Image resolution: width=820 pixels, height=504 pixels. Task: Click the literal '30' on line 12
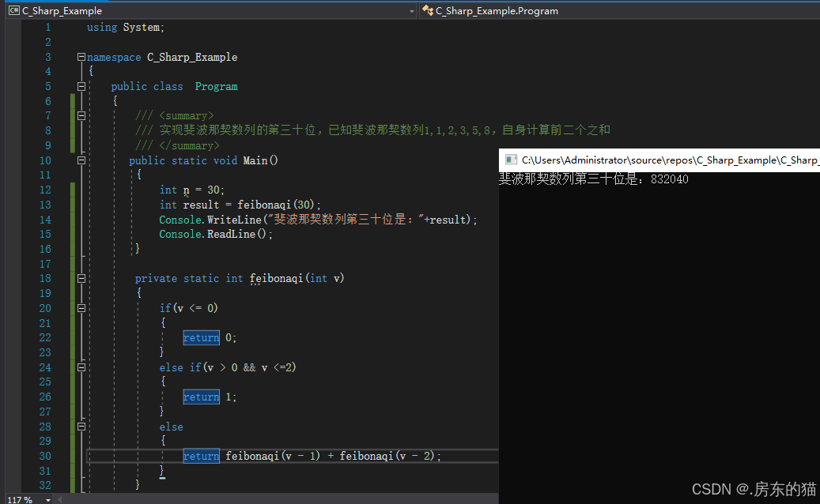point(214,190)
